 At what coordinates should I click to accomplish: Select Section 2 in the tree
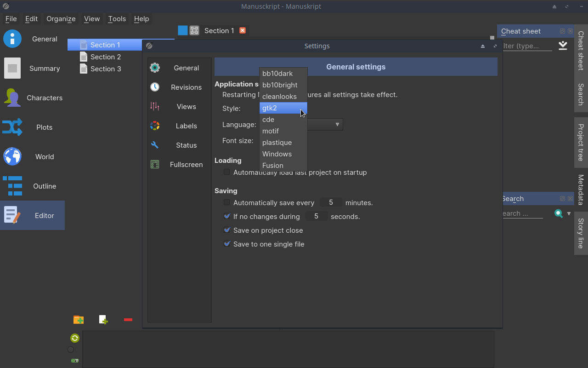pos(106,57)
